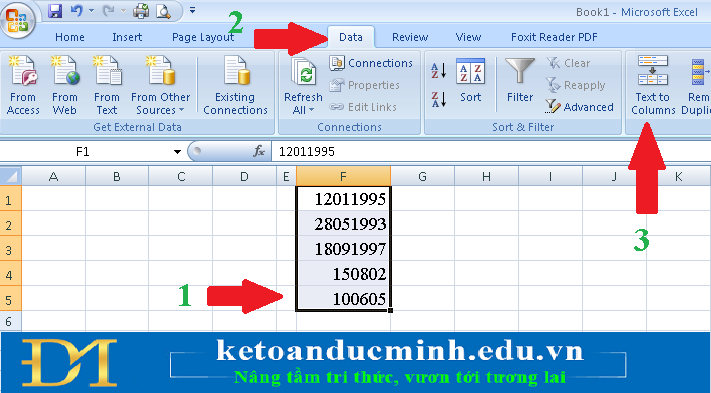Open Existing Connections
Viewport: 711px width, 393px height.
[235, 85]
